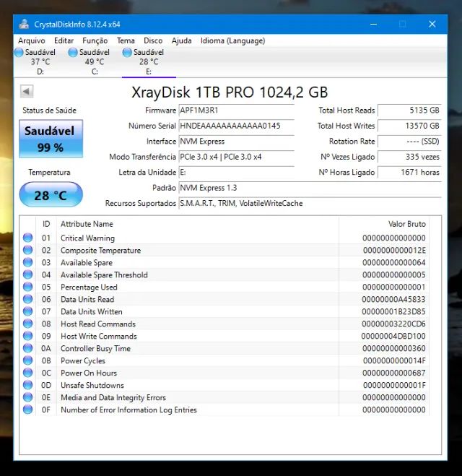Click the CrystalDiskInfo title bar app icon
462x476 pixels.
[24, 25]
